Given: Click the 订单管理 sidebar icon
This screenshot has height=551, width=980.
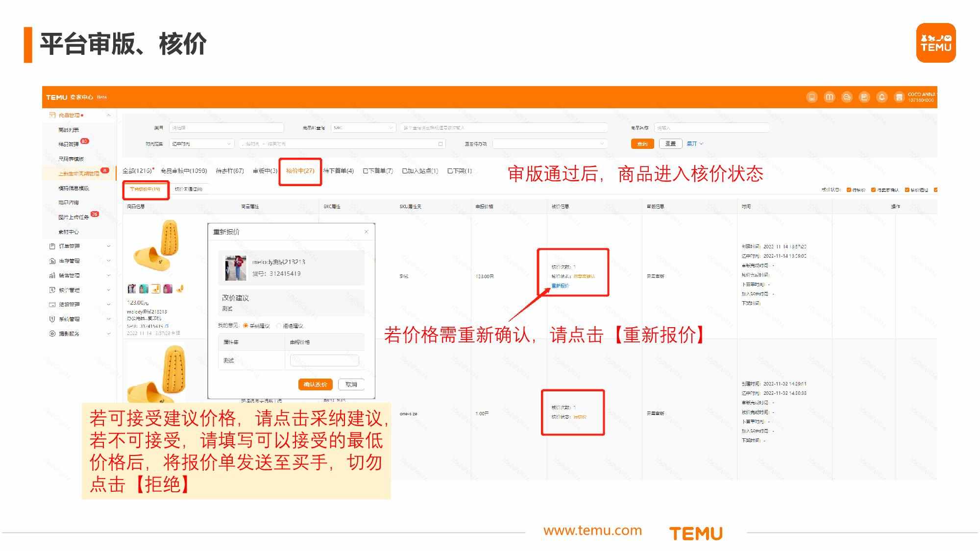Looking at the screenshot, I should [52, 246].
